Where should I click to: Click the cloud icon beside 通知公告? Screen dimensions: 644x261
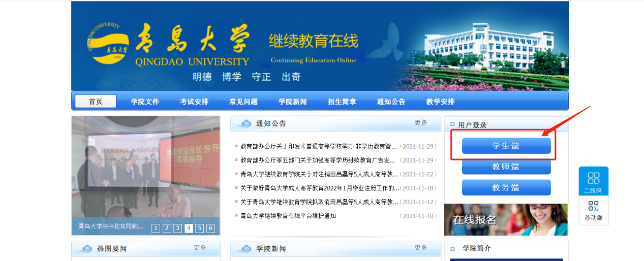[x=244, y=123]
